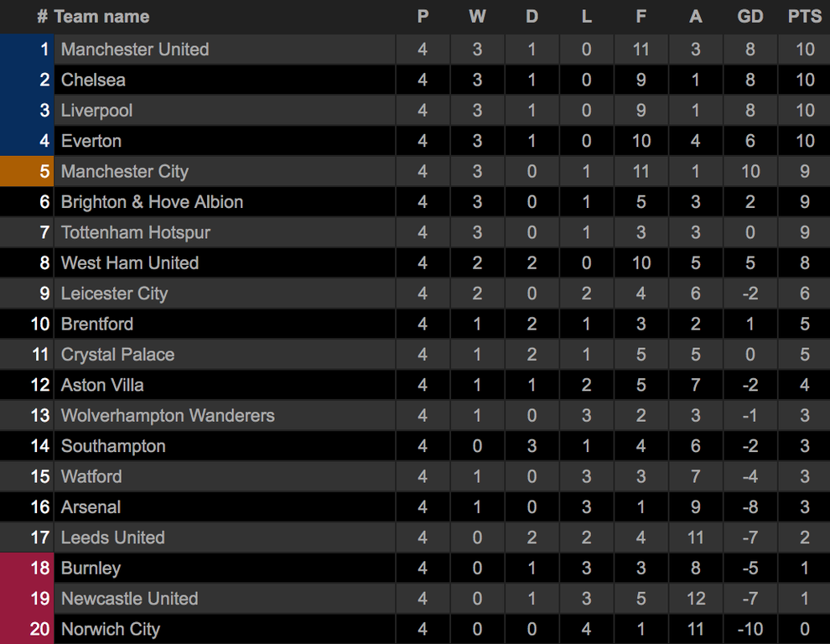Open the Everton team entry
The height and width of the screenshot is (644, 830).
point(91,141)
